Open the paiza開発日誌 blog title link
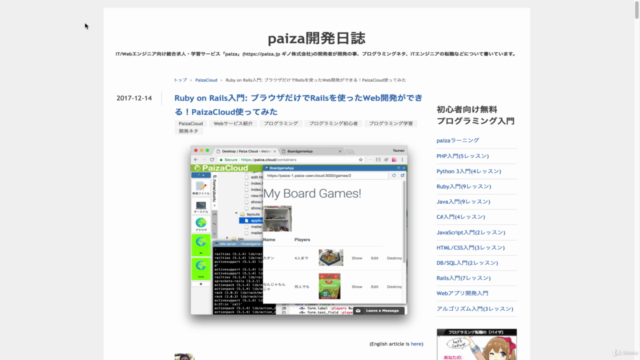 coord(316,38)
